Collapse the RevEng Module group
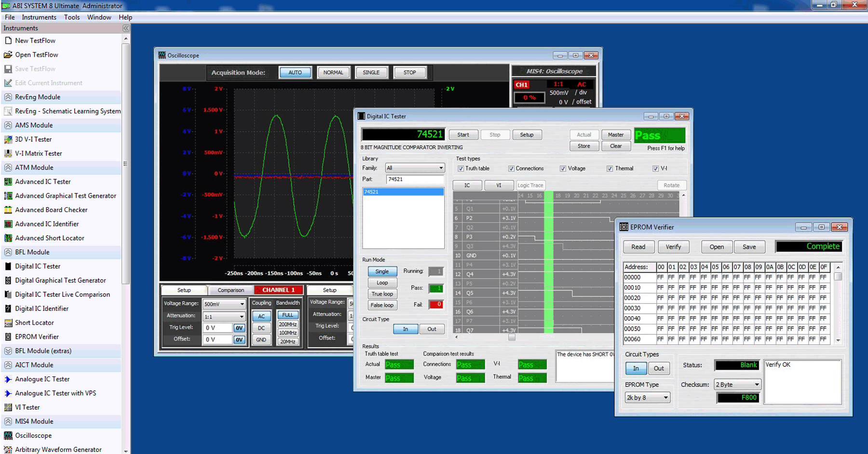Screen dimensions: 868x454 click(8, 97)
